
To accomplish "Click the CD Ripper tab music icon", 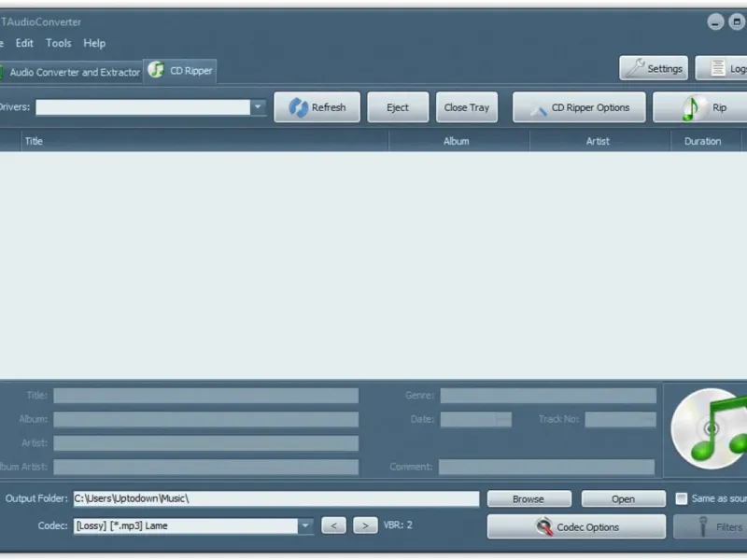I will (x=156, y=69).
